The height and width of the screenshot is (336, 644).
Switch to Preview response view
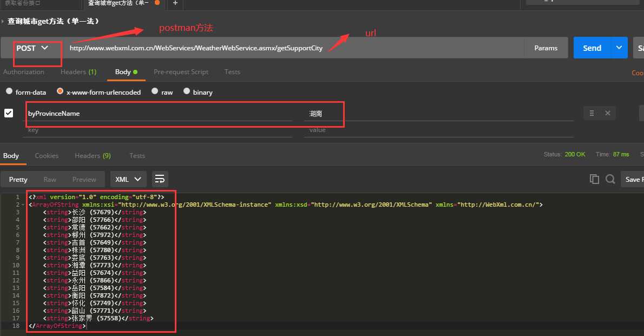(x=84, y=180)
